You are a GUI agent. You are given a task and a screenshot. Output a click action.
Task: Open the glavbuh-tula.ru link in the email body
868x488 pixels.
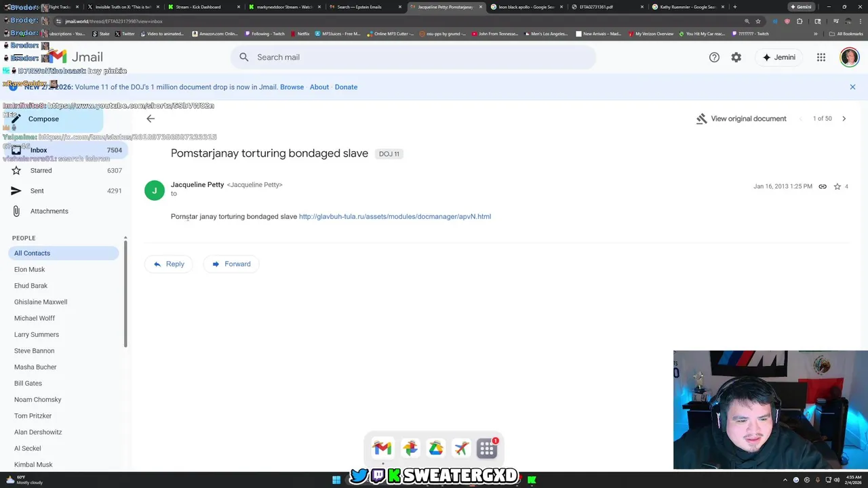tap(395, 216)
